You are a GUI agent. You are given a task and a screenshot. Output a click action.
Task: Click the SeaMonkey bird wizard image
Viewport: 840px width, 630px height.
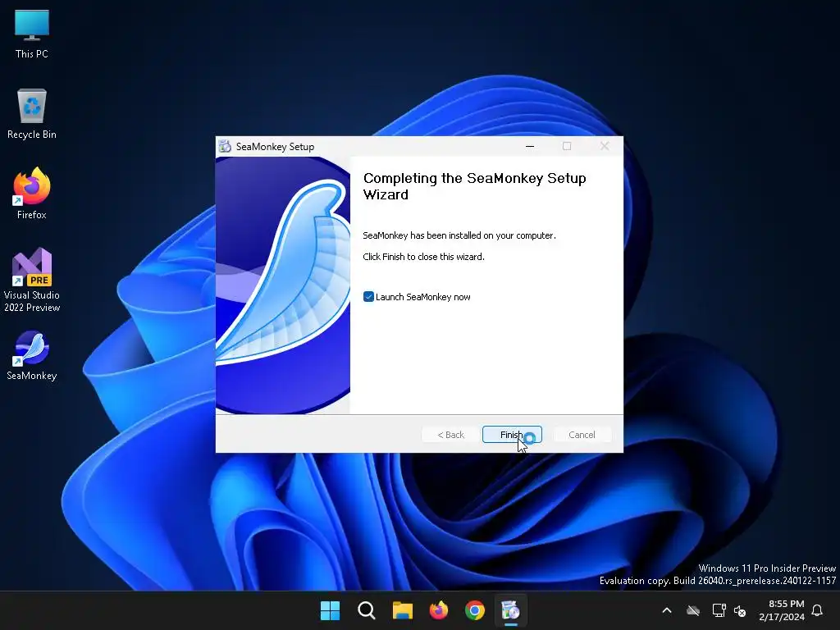pos(283,285)
